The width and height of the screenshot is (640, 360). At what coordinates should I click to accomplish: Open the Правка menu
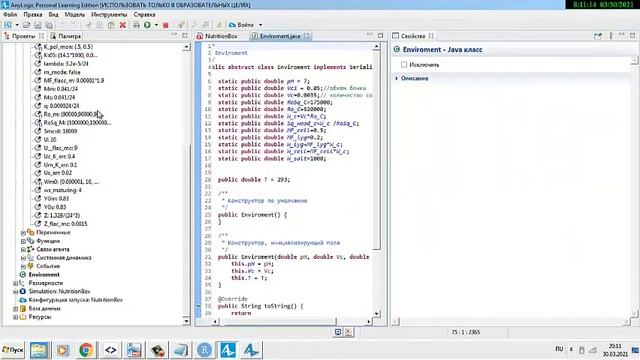coord(33,14)
